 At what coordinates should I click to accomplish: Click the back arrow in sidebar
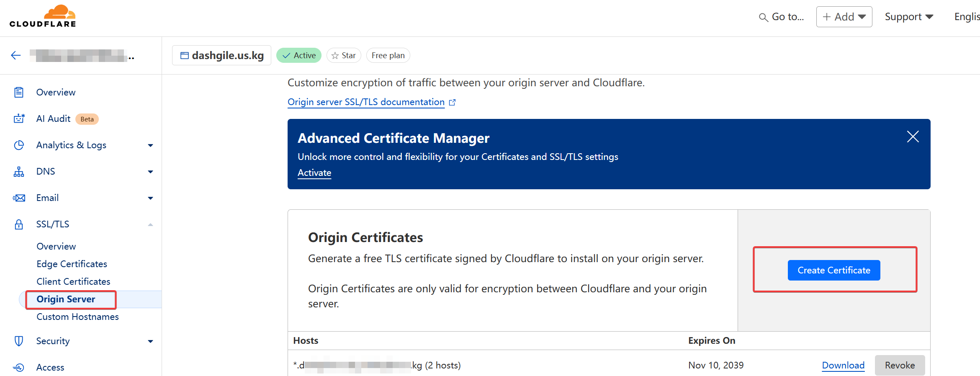pyautogui.click(x=16, y=55)
